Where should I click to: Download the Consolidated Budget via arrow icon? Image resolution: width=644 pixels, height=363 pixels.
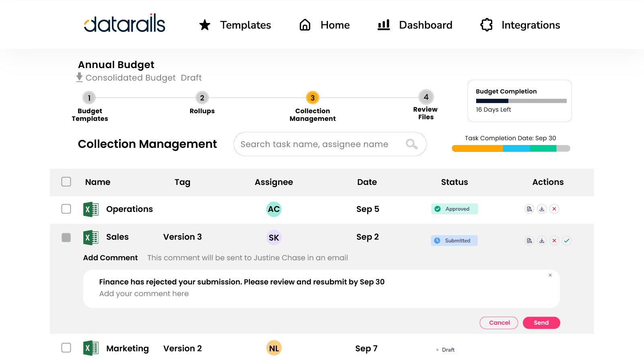[x=79, y=77]
